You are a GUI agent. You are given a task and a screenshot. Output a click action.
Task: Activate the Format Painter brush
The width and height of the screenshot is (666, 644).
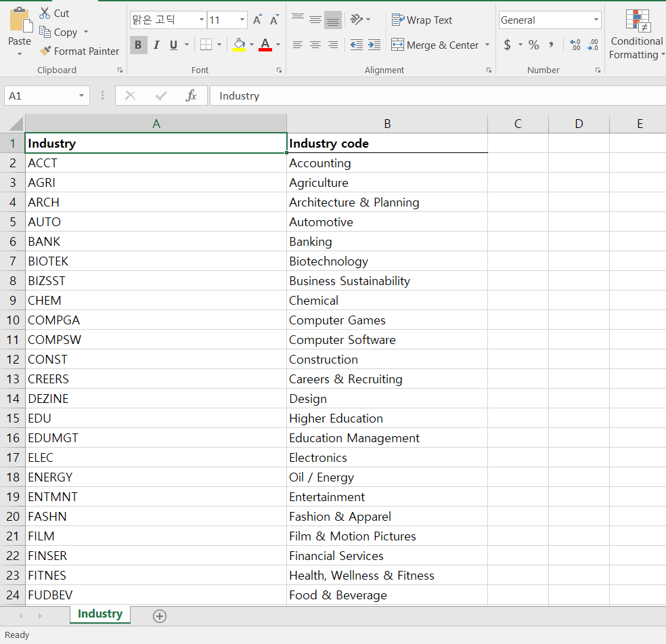tap(45, 51)
